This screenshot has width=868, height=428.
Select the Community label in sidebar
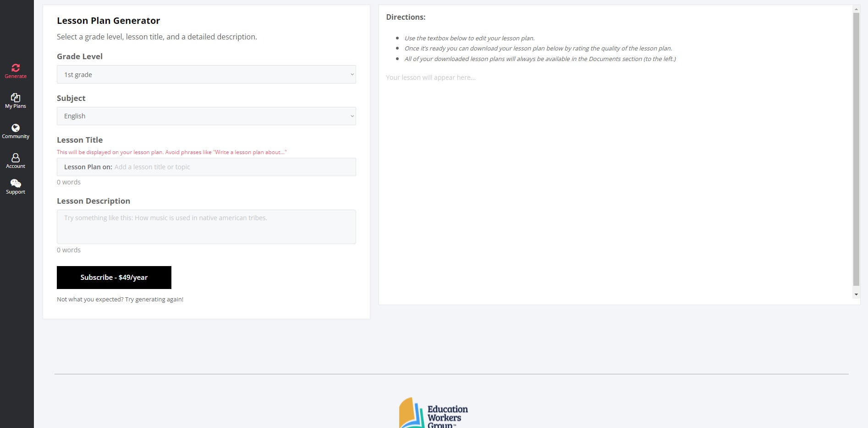coord(16,136)
